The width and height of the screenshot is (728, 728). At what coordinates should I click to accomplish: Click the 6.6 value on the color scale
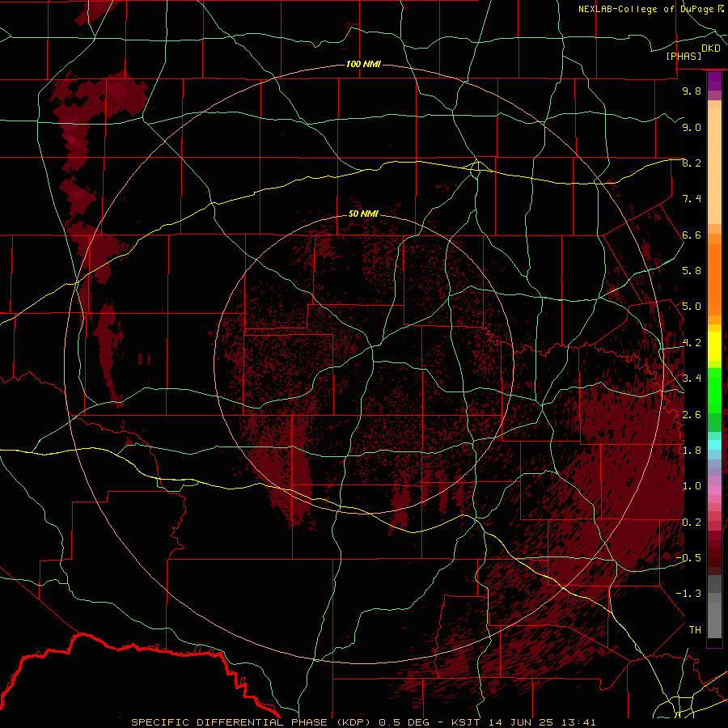(x=692, y=235)
